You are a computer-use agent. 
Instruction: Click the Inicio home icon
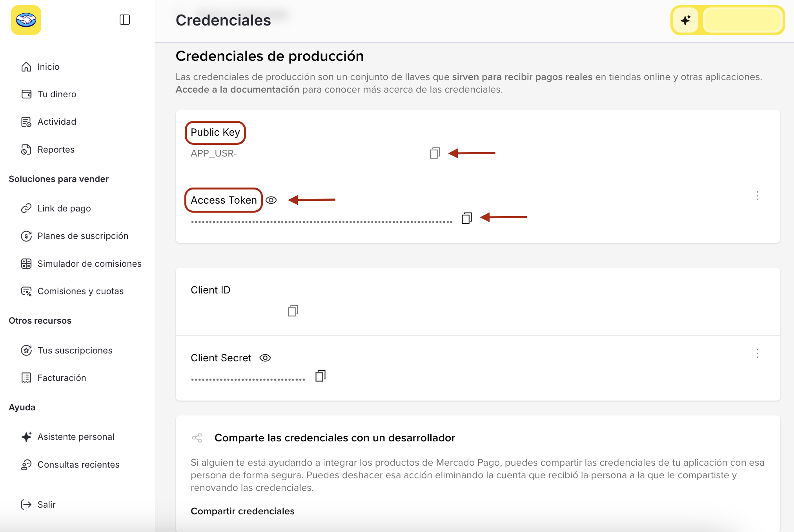coord(26,67)
